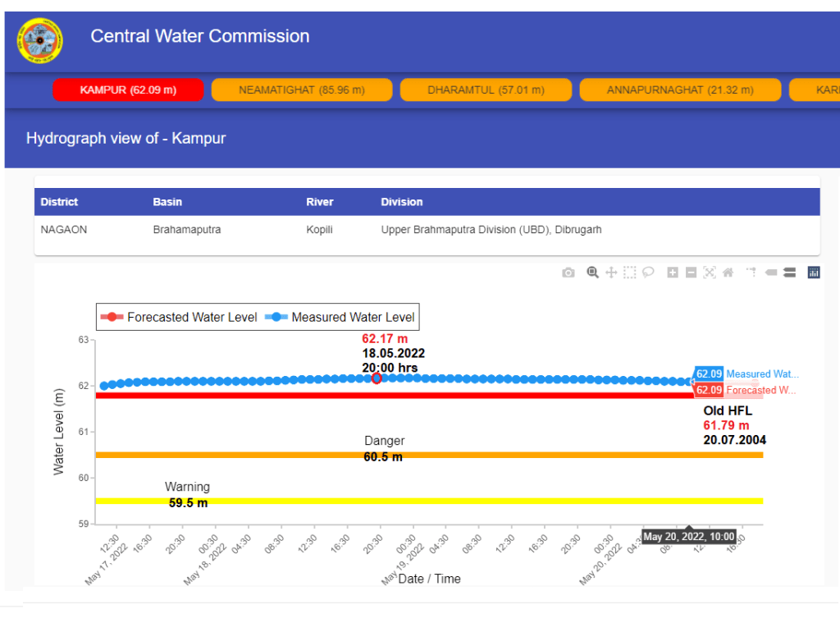This screenshot has width=840, height=623.
Task: Open the Plotly logo link
Action: point(814,273)
